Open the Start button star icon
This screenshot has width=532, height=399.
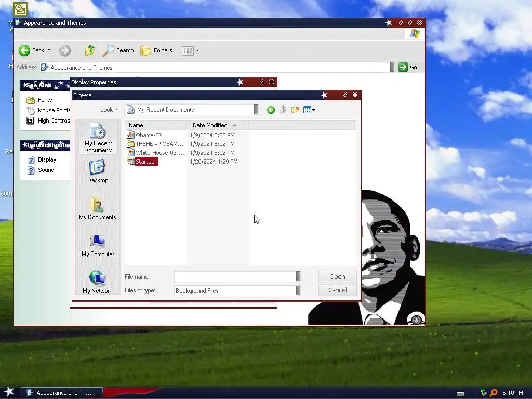(9, 392)
